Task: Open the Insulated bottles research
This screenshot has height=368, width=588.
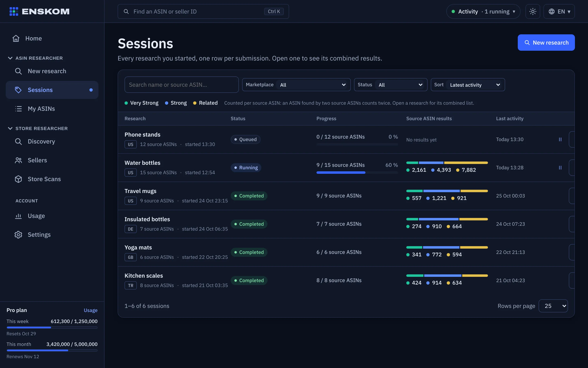Action: [x=147, y=219]
